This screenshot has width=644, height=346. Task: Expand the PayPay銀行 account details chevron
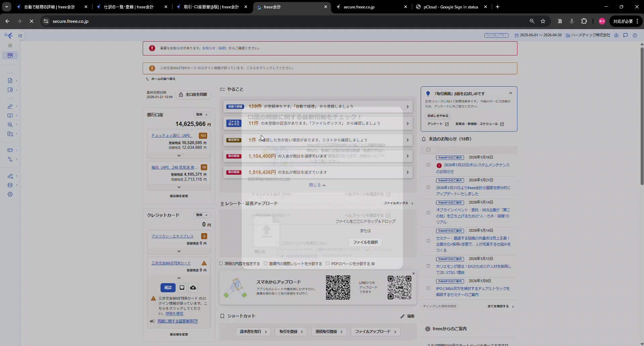[x=179, y=156]
